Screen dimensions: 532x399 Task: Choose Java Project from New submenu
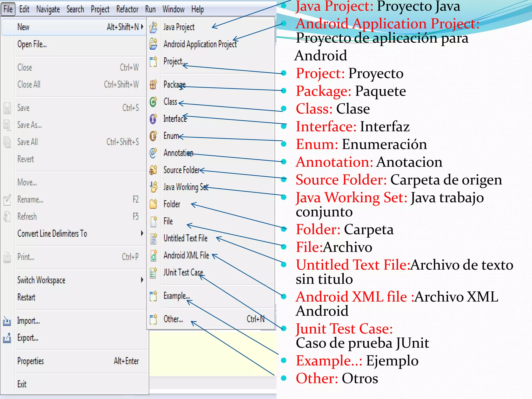(211, 27)
